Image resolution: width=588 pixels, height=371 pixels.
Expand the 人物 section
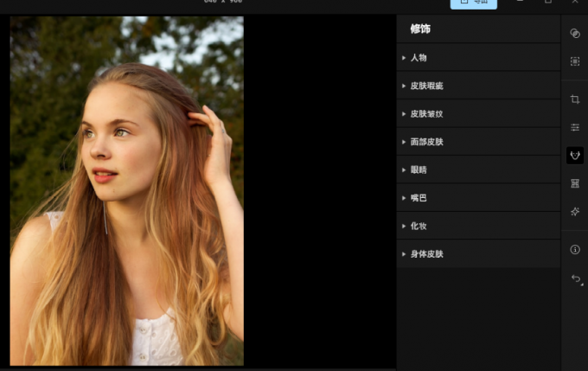tap(478, 57)
